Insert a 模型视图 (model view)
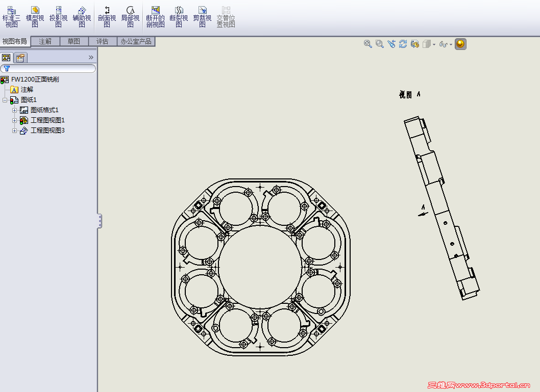The image size is (540, 392). [x=35, y=16]
